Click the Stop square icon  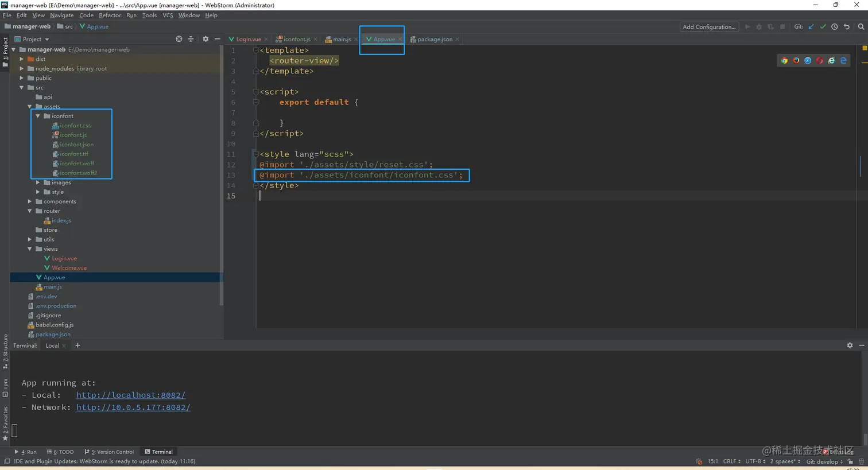(x=782, y=26)
